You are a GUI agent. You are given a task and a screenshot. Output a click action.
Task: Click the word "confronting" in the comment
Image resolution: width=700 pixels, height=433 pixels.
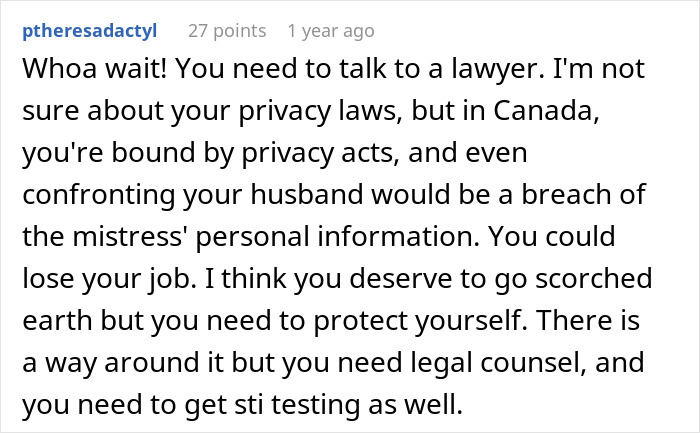click(x=85, y=208)
